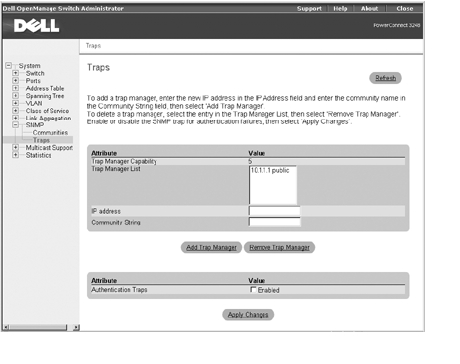Viewport: 460px width, 364px height.
Task: Click Trap Manager Capability value 5
Action: coord(250,161)
